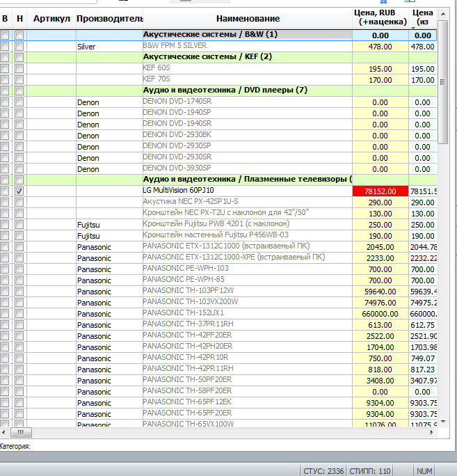The height and width of the screenshot is (476, 457).
Task: Click the Категория: label below the table
Action: [15, 446]
